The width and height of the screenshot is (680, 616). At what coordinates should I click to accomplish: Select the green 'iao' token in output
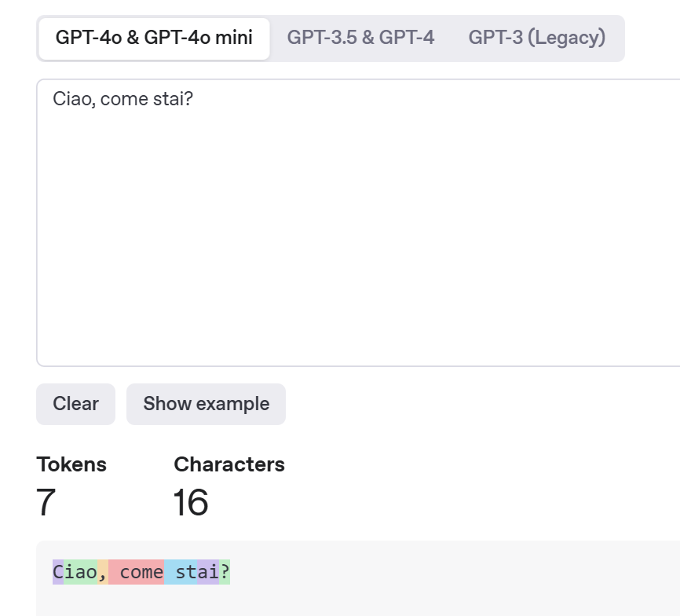[x=81, y=572]
